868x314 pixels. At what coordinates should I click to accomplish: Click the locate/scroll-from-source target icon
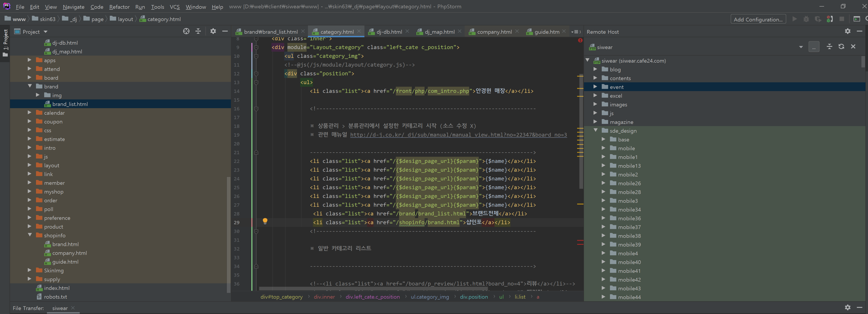[x=186, y=31]
